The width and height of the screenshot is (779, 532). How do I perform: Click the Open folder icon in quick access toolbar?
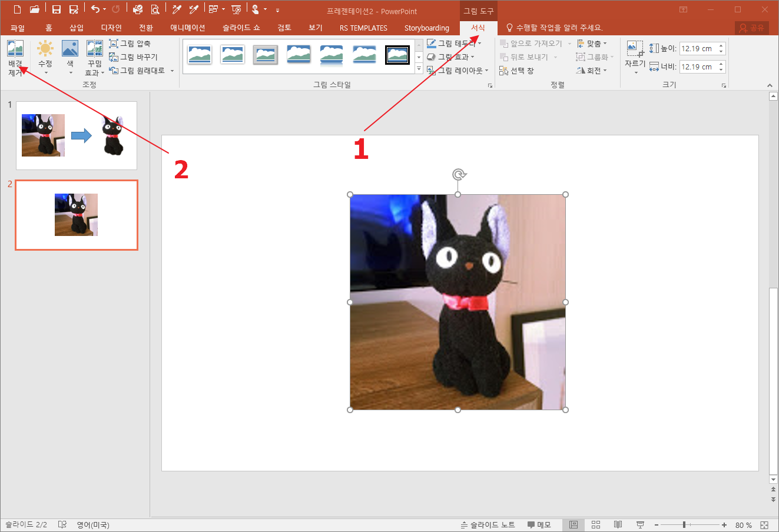coord(35,9)
